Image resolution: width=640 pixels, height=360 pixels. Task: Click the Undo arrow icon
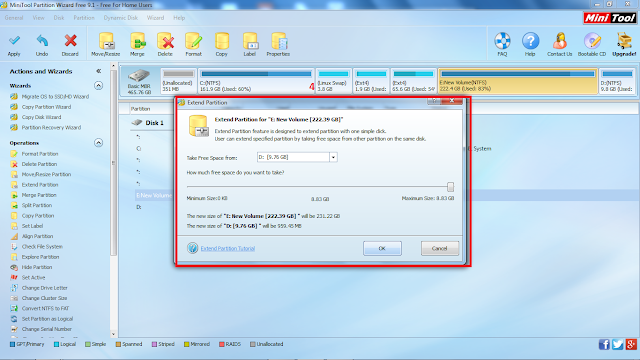(x=42, y=40)
